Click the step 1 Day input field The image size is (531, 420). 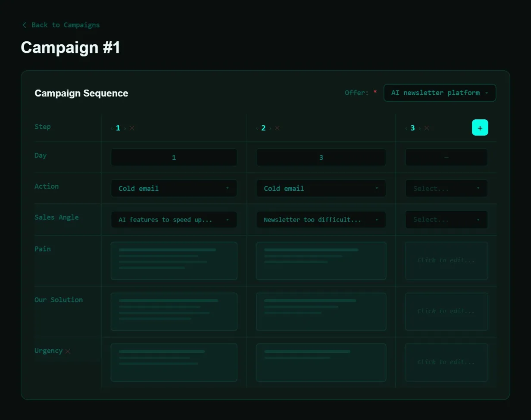click(x=174, y=157)
